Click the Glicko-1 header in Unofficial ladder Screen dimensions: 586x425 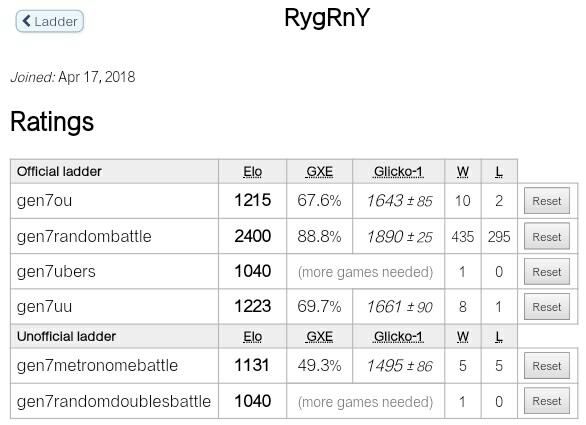pyautogui.click(x=398, y=336)
